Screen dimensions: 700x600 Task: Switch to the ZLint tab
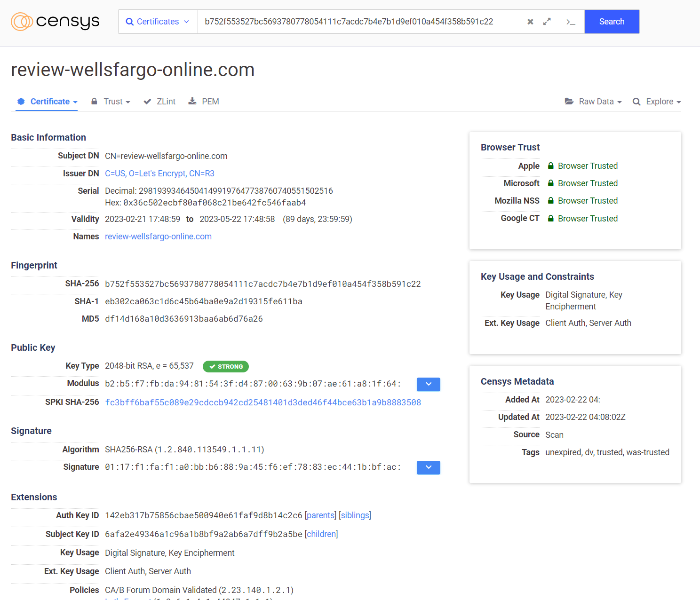pyautogui.click(x=159, y=102)
